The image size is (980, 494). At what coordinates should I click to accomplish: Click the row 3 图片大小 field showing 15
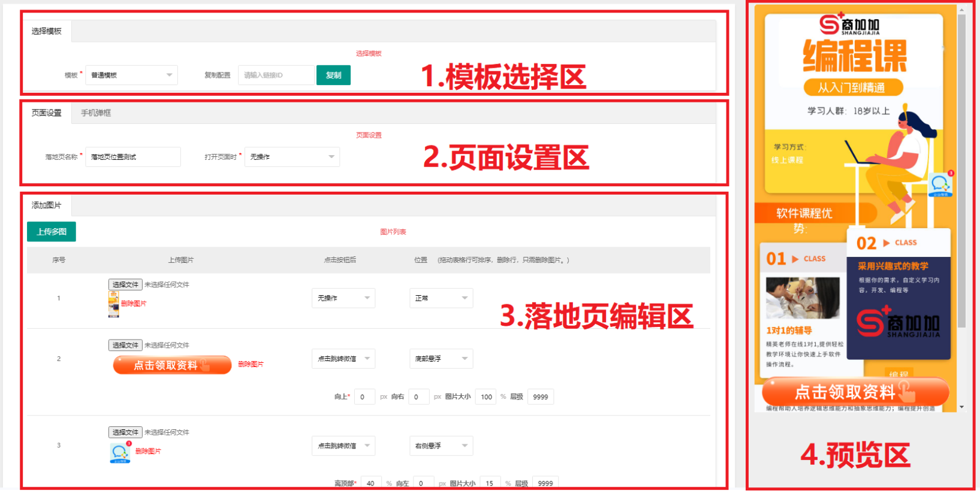point(490,483)
